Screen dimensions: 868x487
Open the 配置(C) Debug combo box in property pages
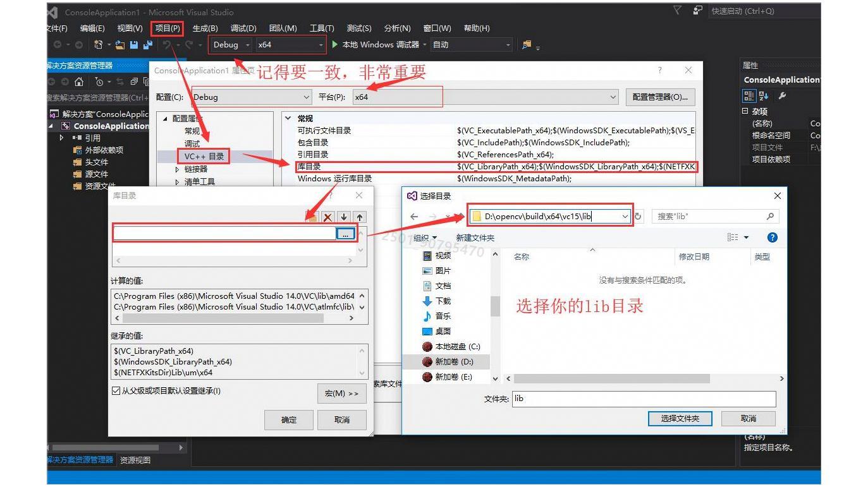(252, 97)
